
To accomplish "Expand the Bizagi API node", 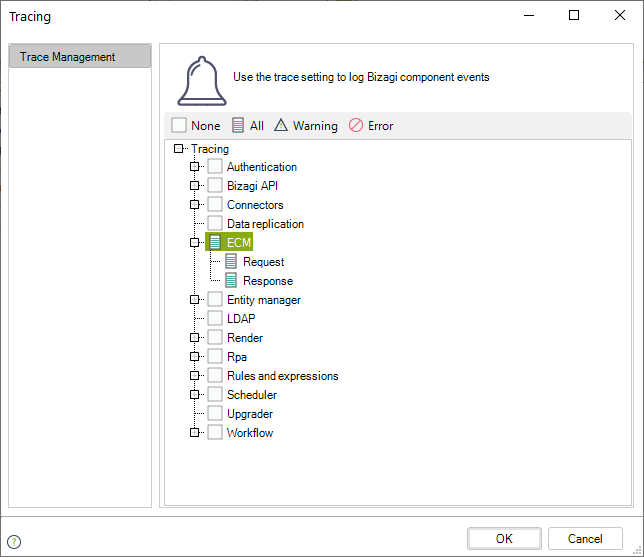I will [x=194, y=185].
